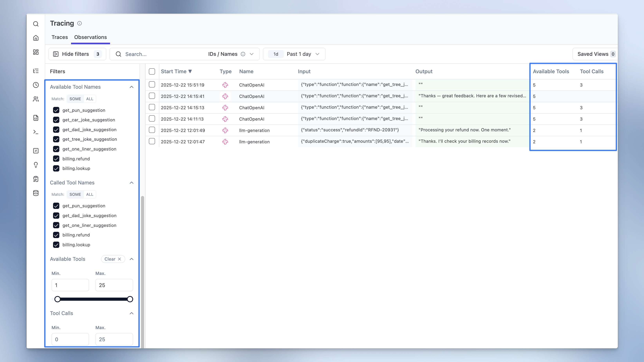The height and width of the screenshot is (362, 644).
Task: Open the IDs / Names dropdown
Action: coord(251,54)
